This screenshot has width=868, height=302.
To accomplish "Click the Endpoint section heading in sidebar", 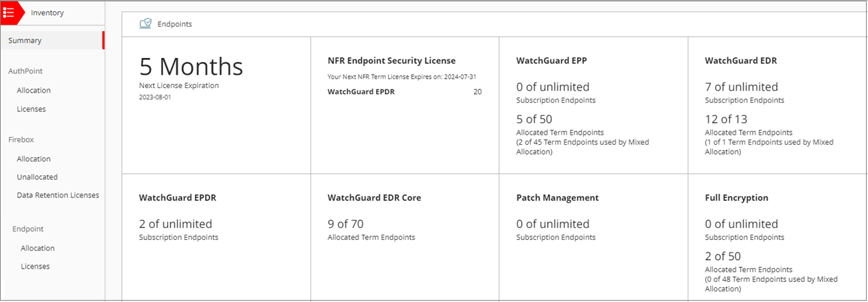I will tap(28, 229).
